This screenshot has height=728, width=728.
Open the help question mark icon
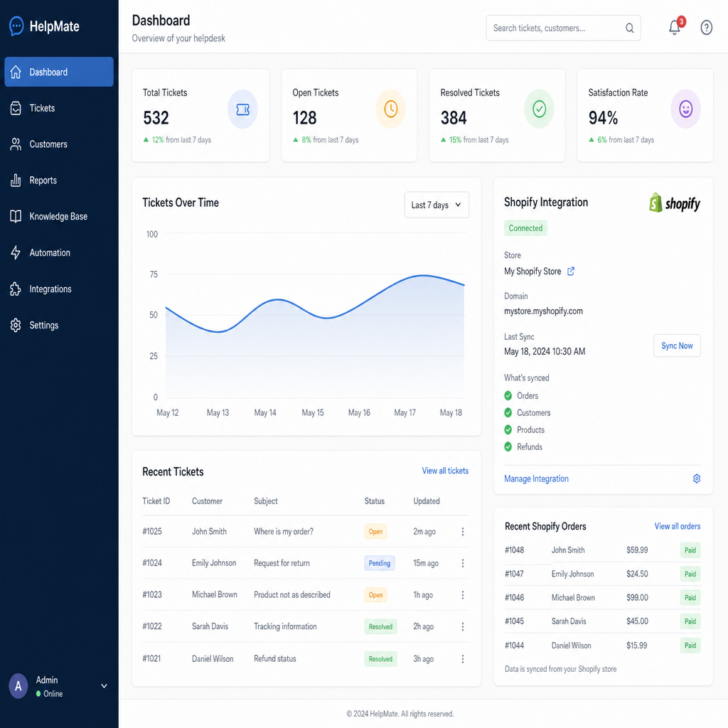(x=706, y=28)
